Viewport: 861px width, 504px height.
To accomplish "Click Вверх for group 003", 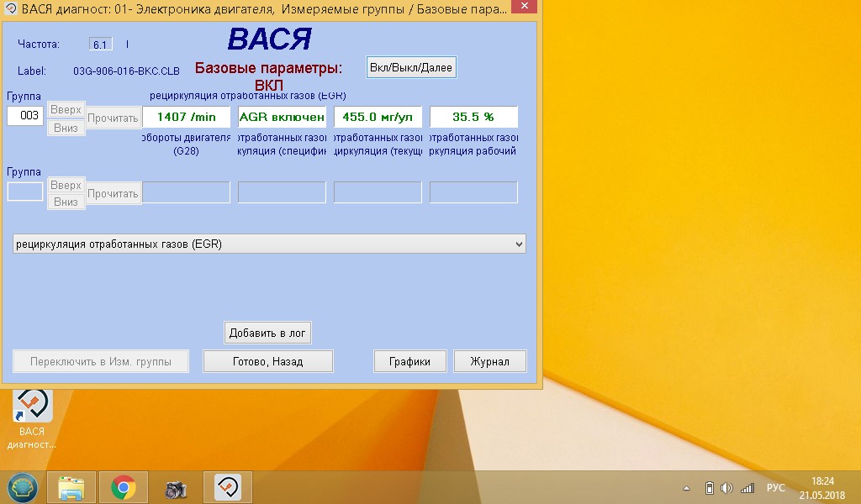I will click(x=66, y=110).
